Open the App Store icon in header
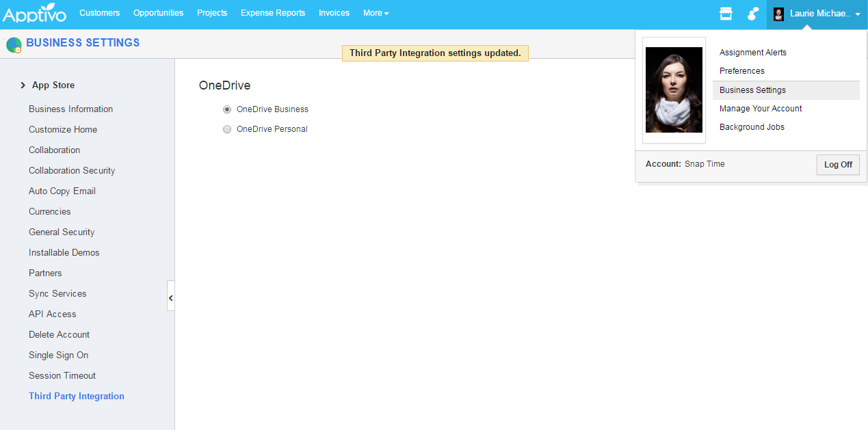This screenshot has width=868, height=430. 726,14
